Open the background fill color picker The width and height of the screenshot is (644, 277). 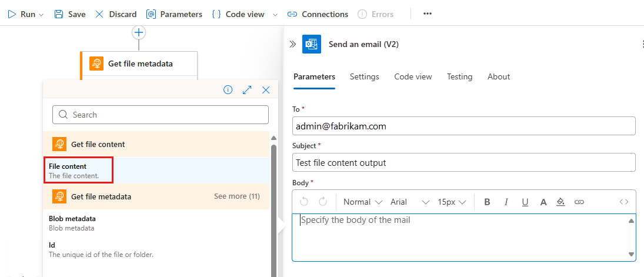tap(560, 202)
